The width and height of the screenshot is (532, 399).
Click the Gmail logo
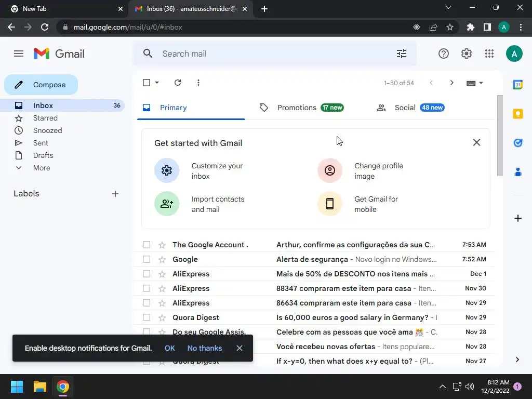[59, 54]
